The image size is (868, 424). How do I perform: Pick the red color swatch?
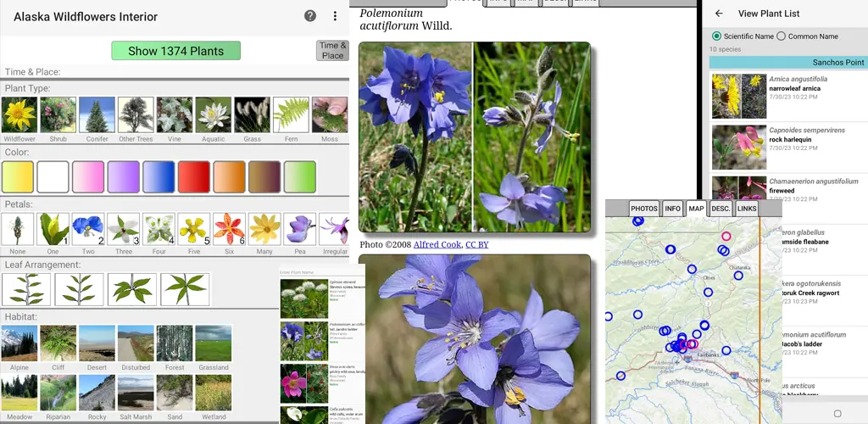click(194, 177)
